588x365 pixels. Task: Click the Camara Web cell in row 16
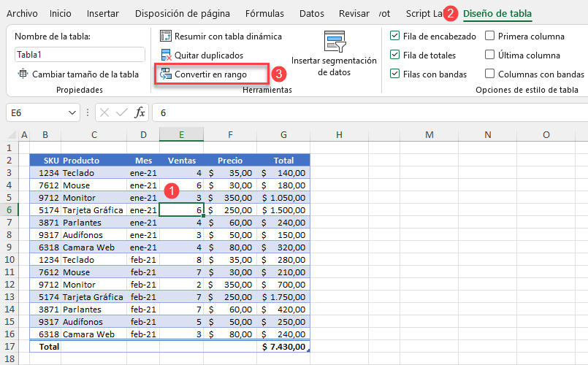coord(93,334)
